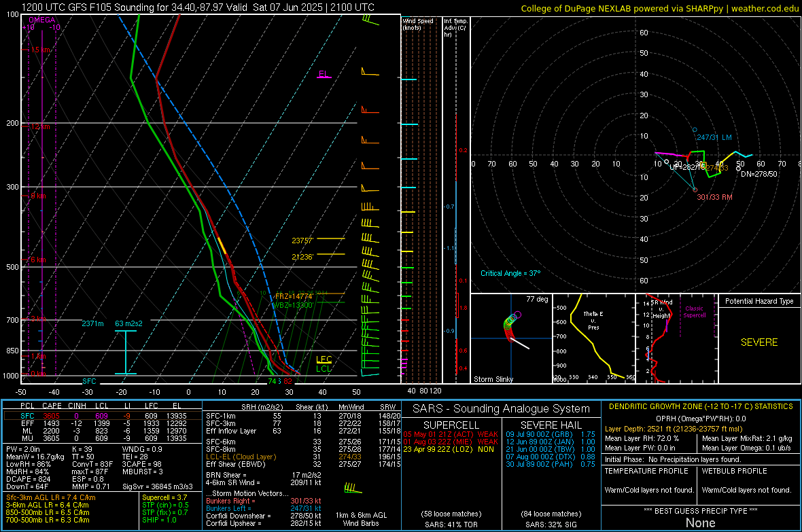Viewport: 802px width, 532px height.
Task: Click the Dendritic Growth Zone statistics header
Action: click(701, 406)
